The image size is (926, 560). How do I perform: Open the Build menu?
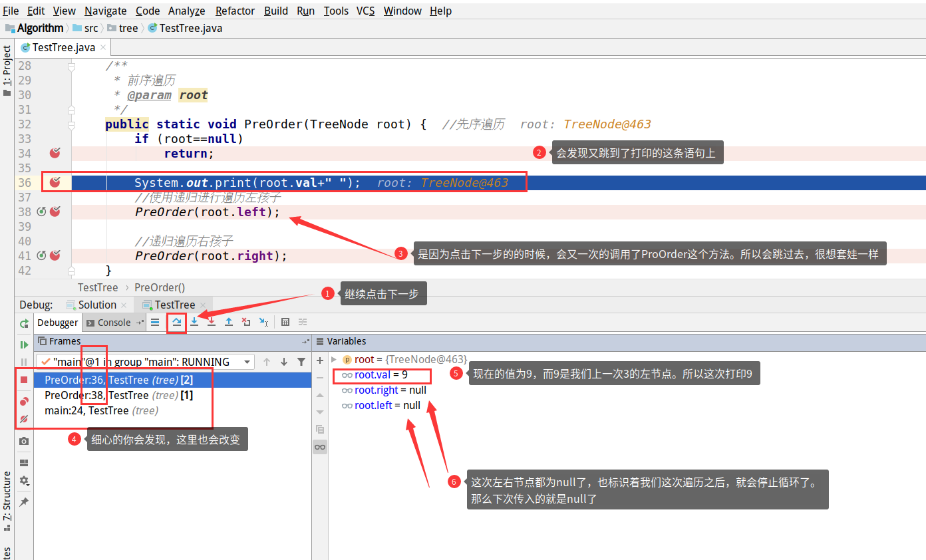276,11
